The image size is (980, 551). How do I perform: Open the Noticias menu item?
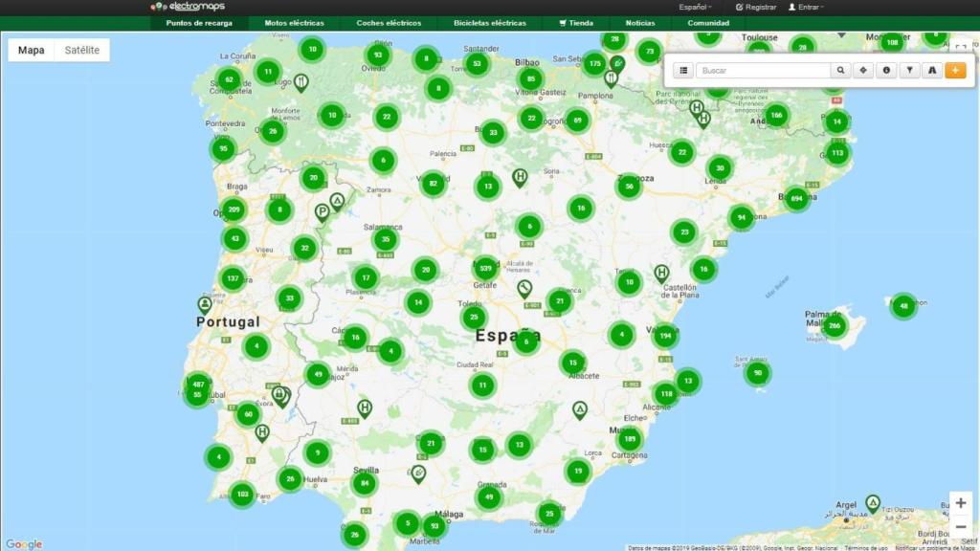coord(638,22)
